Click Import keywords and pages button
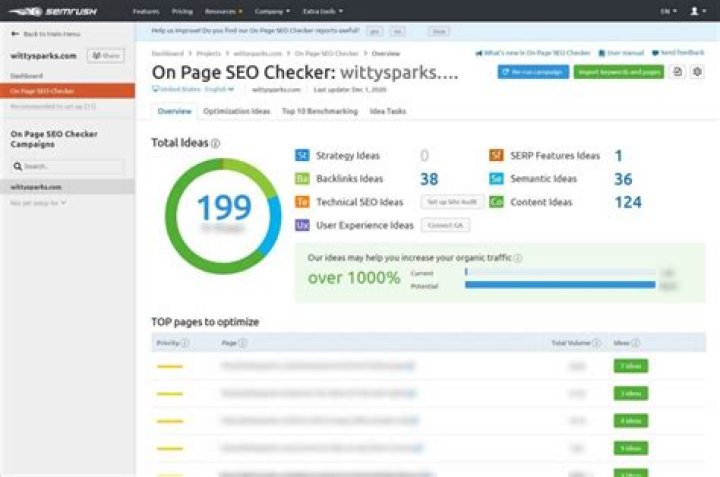The width and height of the screenshot is (720, 477). [x=619, y=72]
